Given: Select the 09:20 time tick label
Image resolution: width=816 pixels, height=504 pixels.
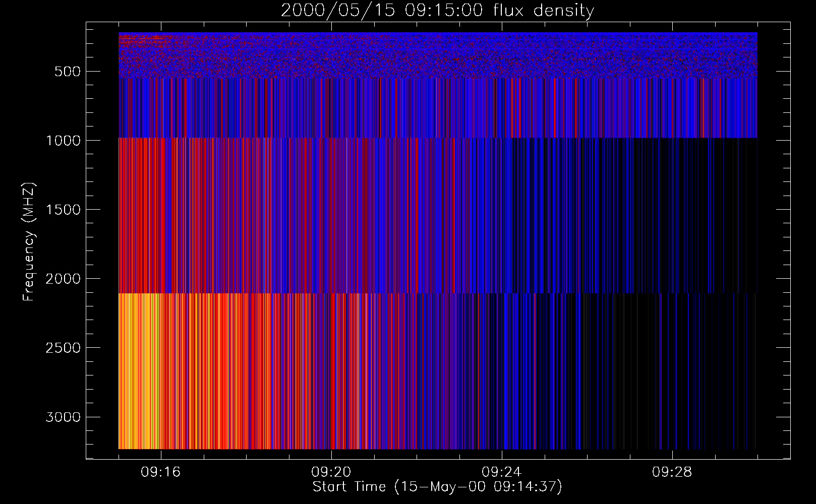Looking at the screenshot, I should pos(331,472).
